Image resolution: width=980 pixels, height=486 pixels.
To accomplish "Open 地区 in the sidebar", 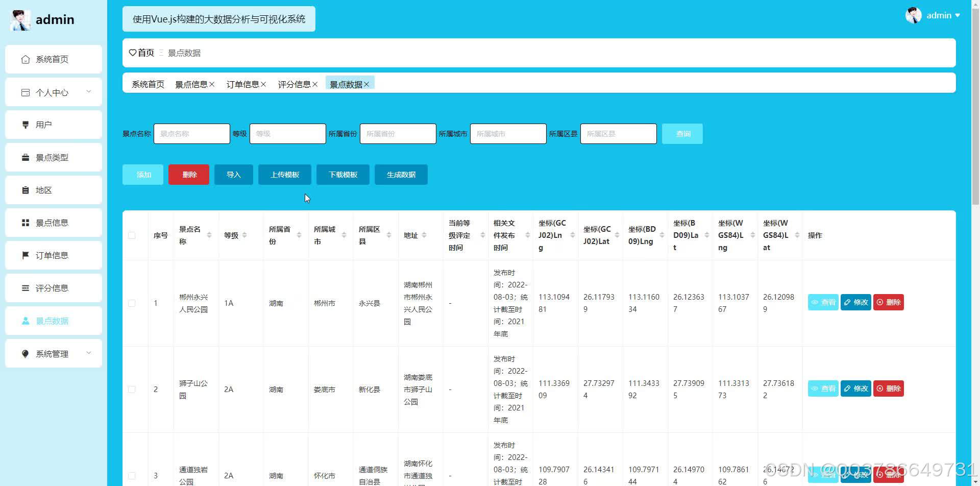I will 54,190.
